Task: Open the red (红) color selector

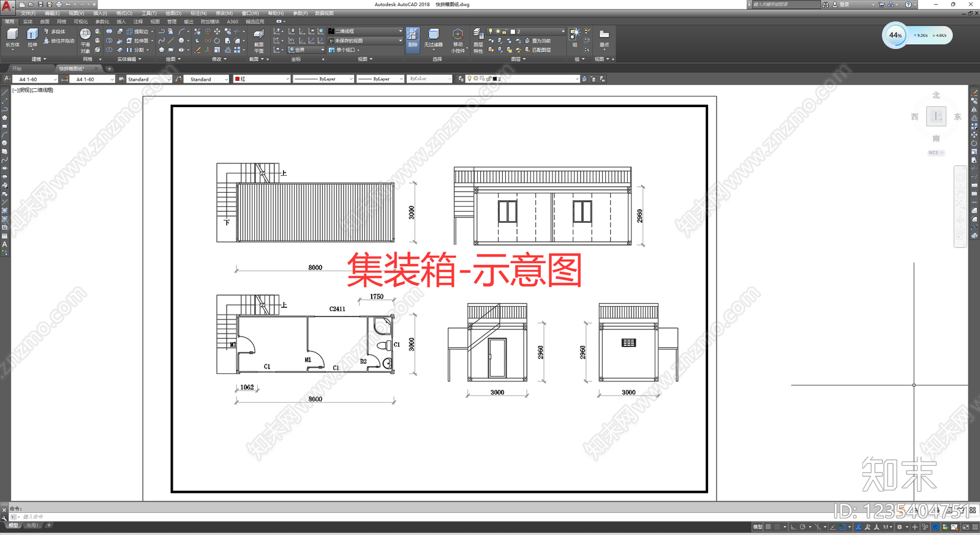Action: 262,79
